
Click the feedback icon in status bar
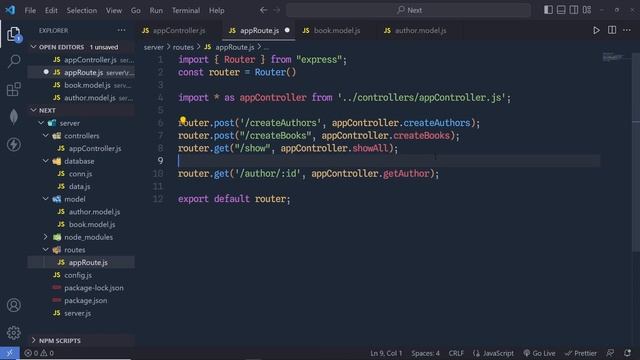coord(610,353)
